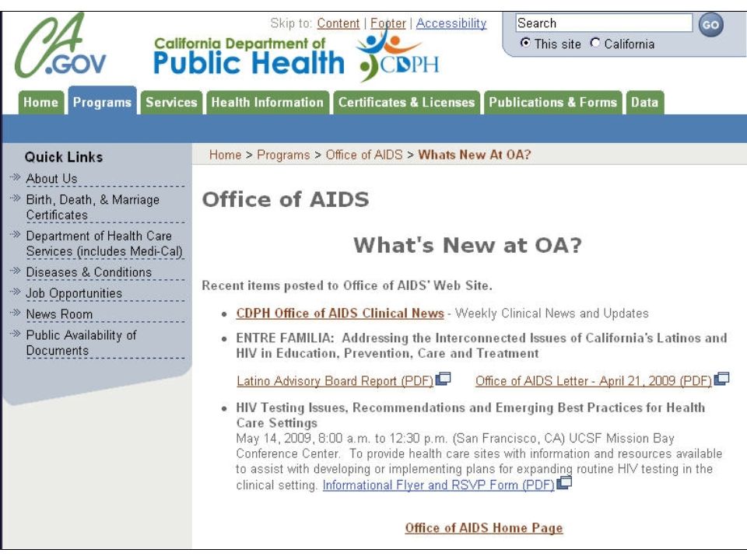The image size is (747, 560).
Task: Open Diseases & Conditions quick link
Action: [x=89, y=272]
